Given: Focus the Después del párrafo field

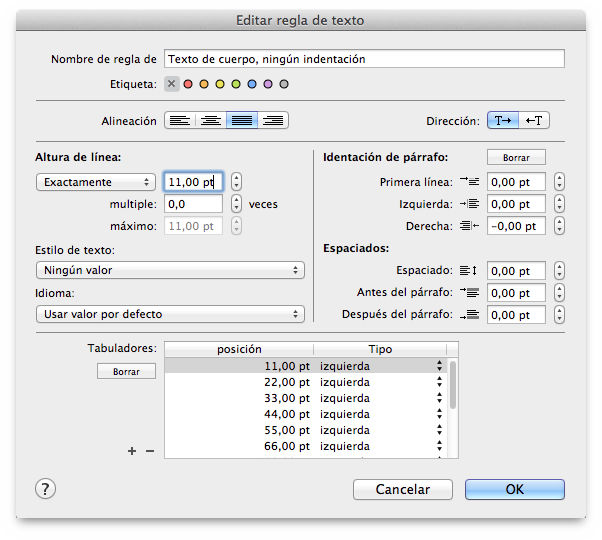Looking at the screenshot, I should (516, 315).
